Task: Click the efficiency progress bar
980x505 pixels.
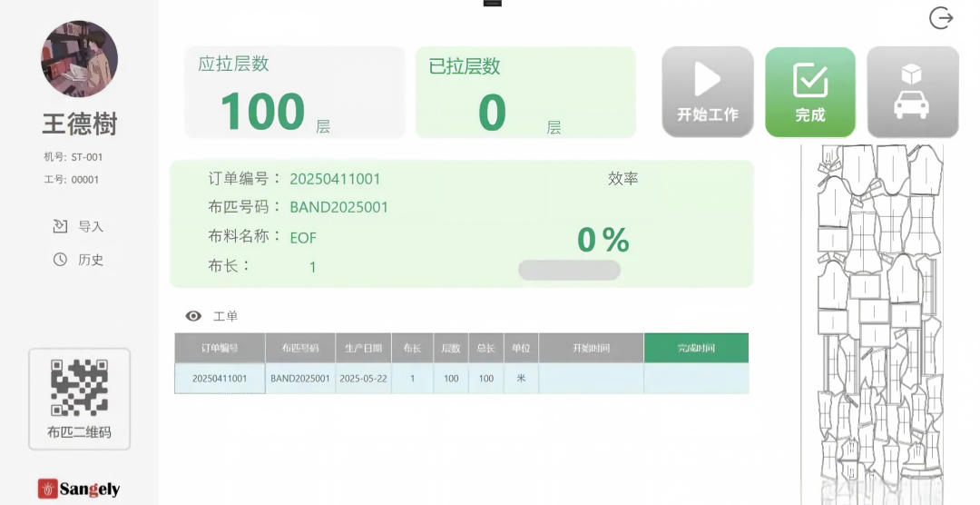Action: point(569,270)
